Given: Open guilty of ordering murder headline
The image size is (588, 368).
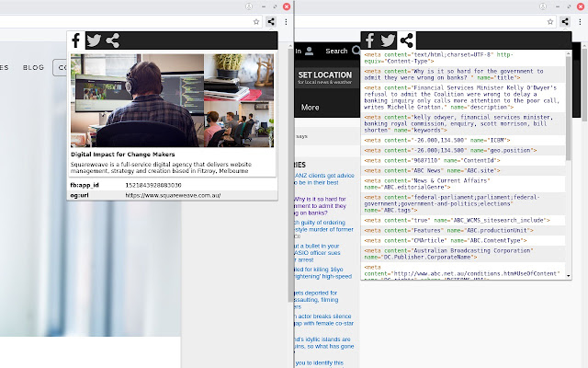Looking at the screenshot, I should [324, 226].
